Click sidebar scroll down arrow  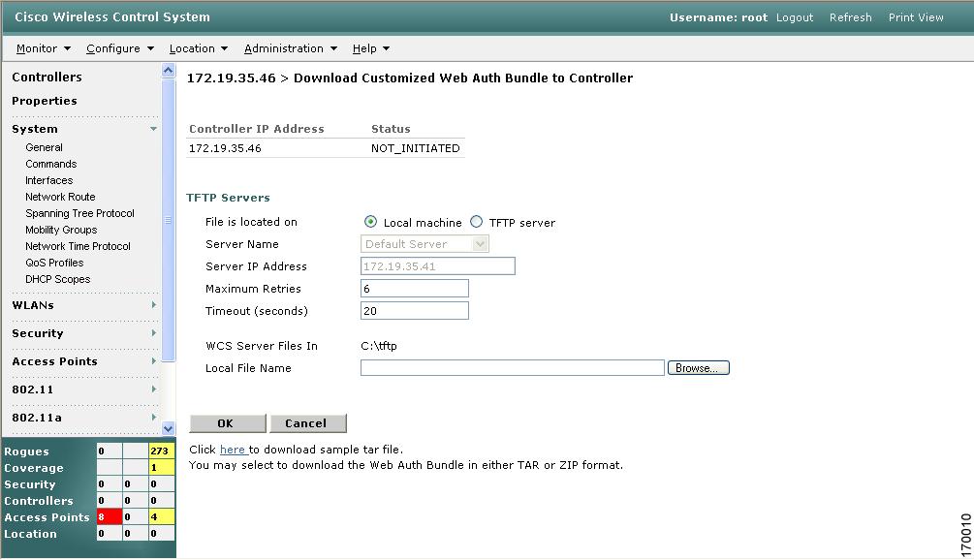[168, 428]
